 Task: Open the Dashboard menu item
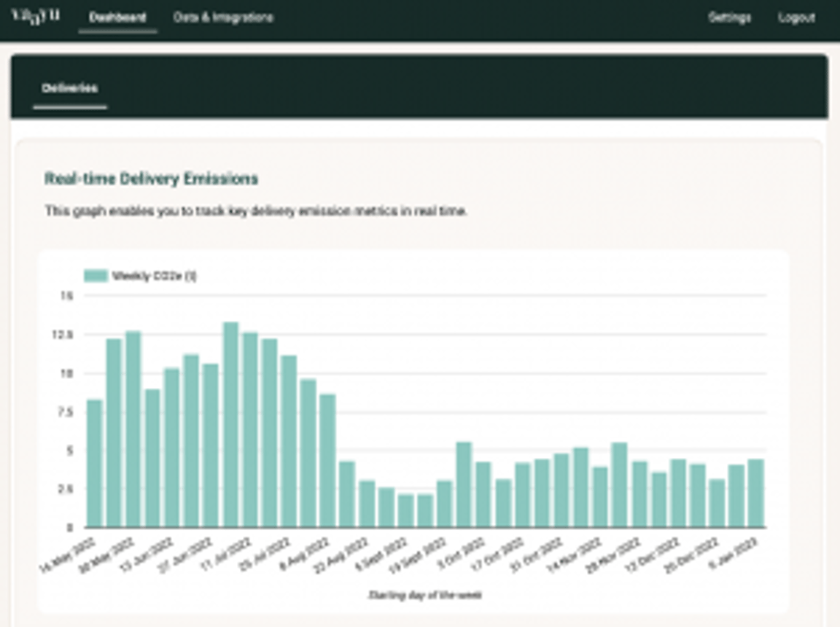click(x=118, y=17)
